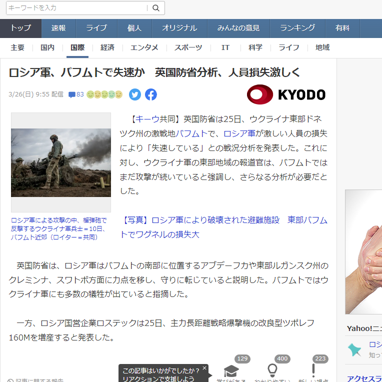Open the ライブ tab
Image resolution: width=382 pixels, height=382 pixels.
coord(97,28)
